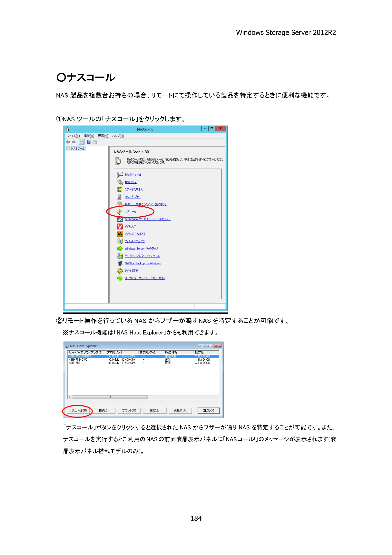
Task: Click the right scroll arrow in Host Explorer
Action: coord(217,397)
